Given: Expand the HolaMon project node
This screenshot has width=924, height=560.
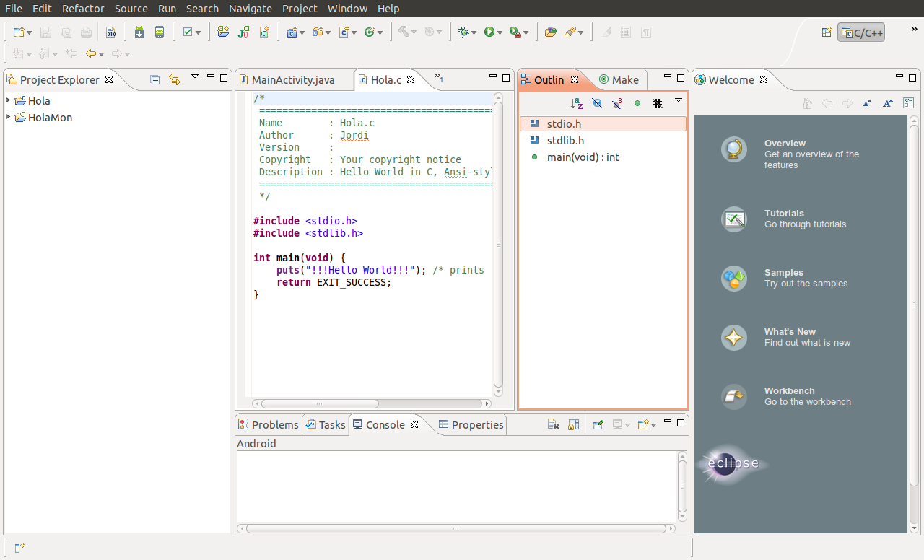Looking at the screenshot, I should pyautogui.click(x=8, y=117).
